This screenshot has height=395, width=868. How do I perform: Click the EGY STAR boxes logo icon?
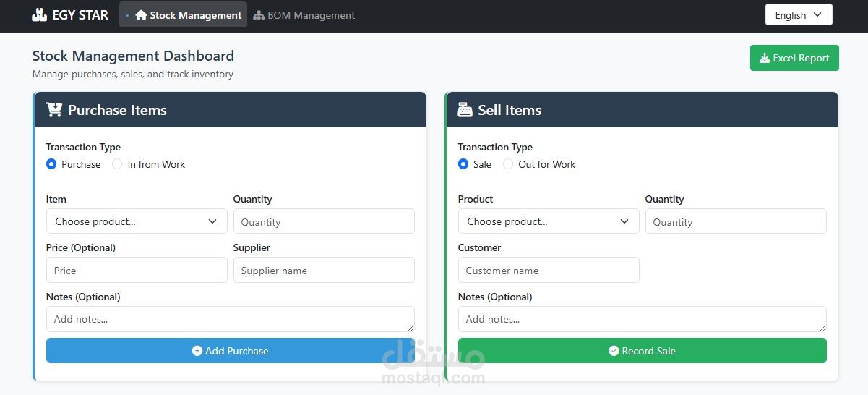pos(40,14)
